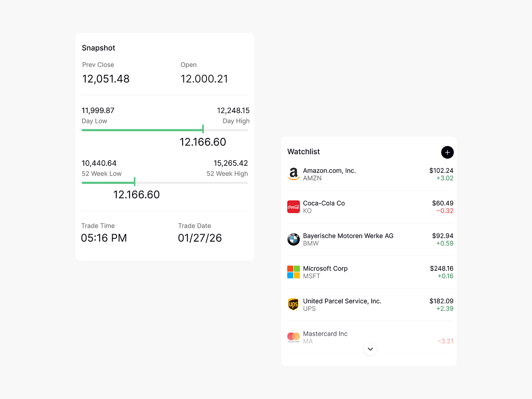Image resolution: width=532 pixels, height=399 pixels.
Task: Click the Day High value 12,248.15
Action: click(233, 110)
